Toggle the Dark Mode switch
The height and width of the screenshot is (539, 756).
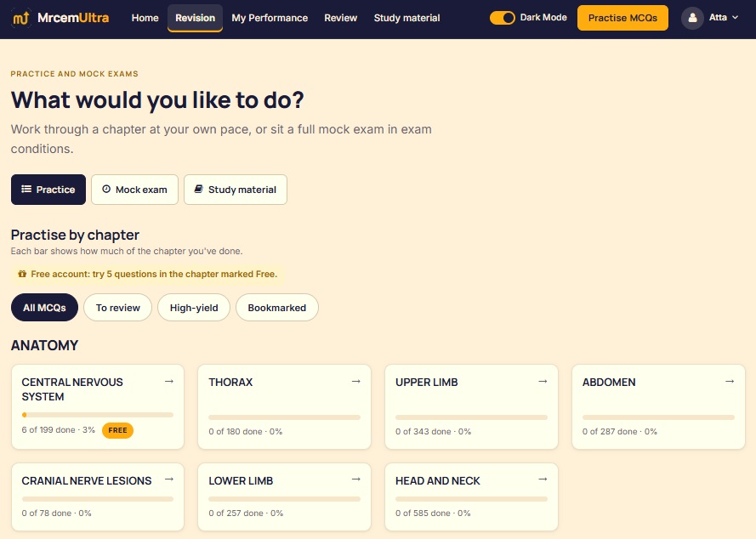tap(503, 18)
